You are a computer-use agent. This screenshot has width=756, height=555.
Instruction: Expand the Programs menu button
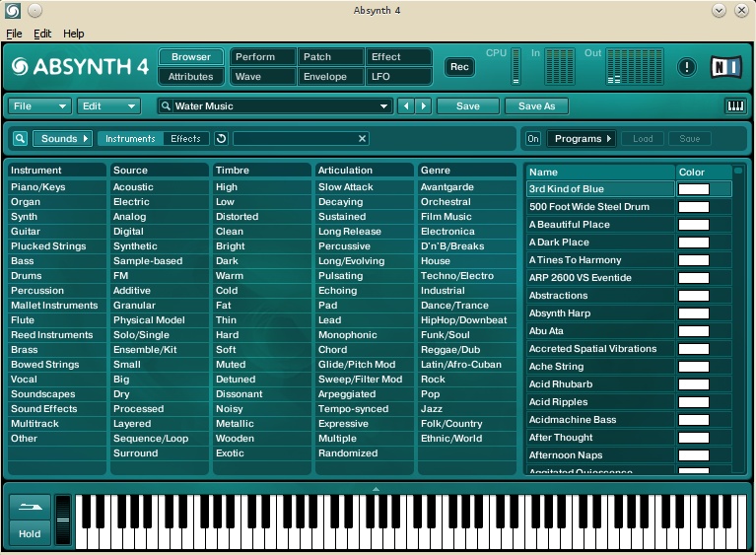coord(581,139)
